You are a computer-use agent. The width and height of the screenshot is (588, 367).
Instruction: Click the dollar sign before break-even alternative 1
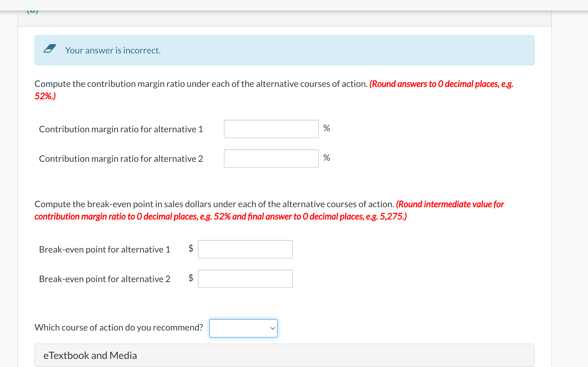[x=191, y=248]
